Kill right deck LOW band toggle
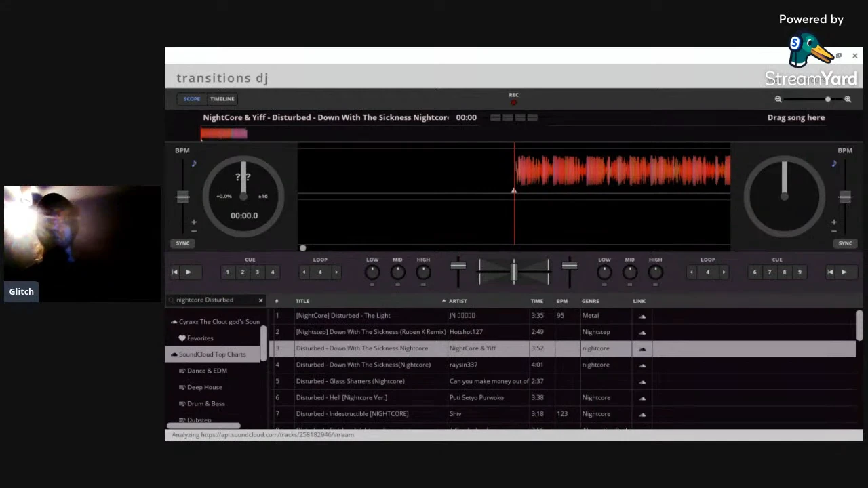 pos(604,285)
